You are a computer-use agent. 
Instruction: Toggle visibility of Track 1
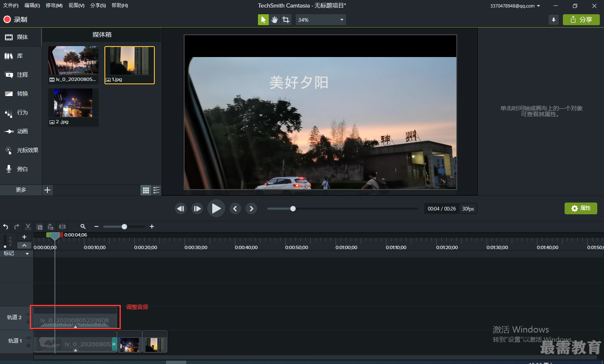[29, 338]
